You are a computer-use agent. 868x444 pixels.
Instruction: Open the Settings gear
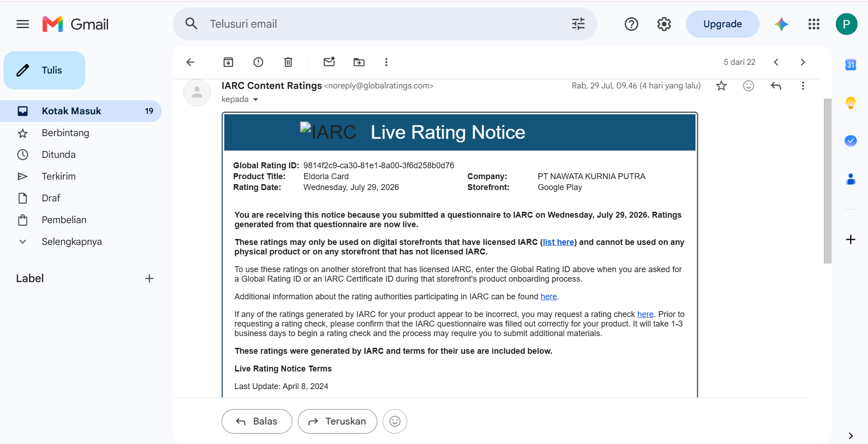664,24
